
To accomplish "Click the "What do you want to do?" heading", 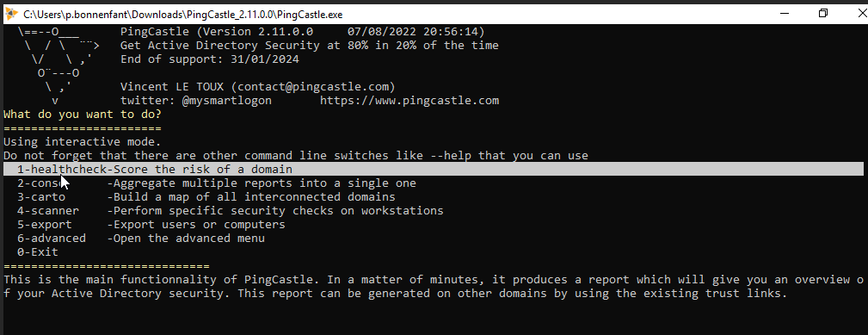I will 83,115.
